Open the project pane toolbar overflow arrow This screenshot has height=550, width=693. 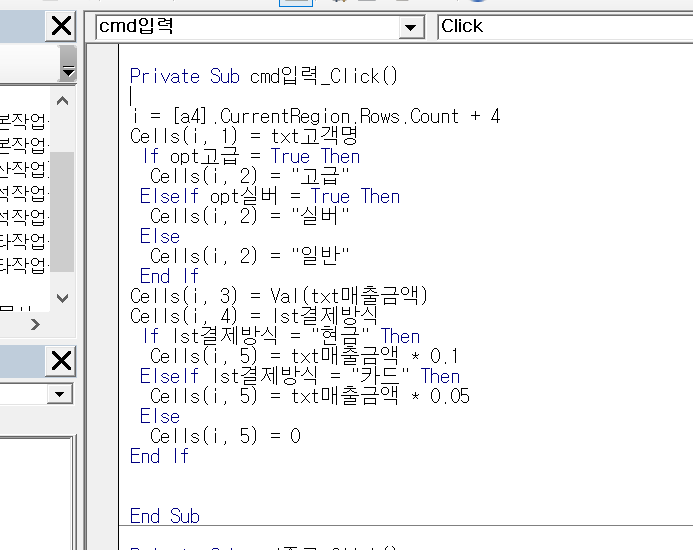(x=67, y=71)
